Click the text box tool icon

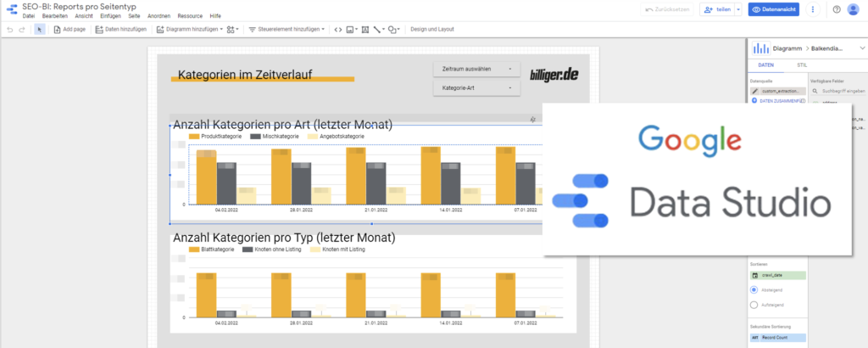point(364,30)
